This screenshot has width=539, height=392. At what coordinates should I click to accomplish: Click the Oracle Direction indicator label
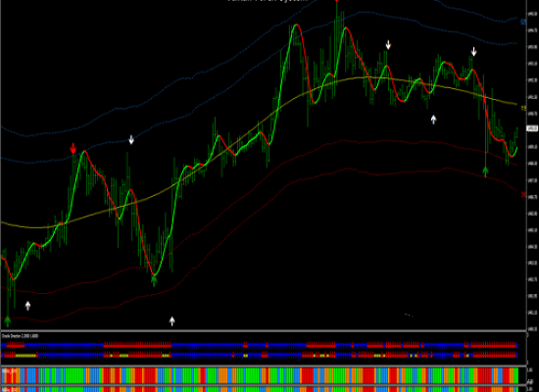pyautogui.click(x=21, y=336)
